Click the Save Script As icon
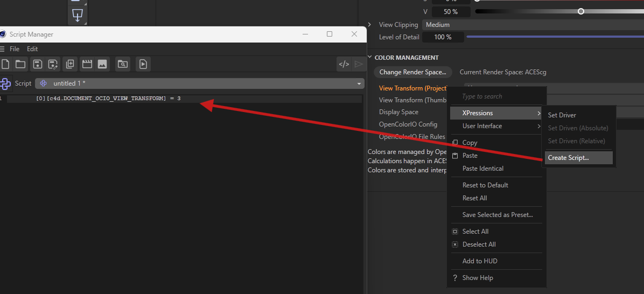The image size is (644, 294). click(x=53, y=64)
